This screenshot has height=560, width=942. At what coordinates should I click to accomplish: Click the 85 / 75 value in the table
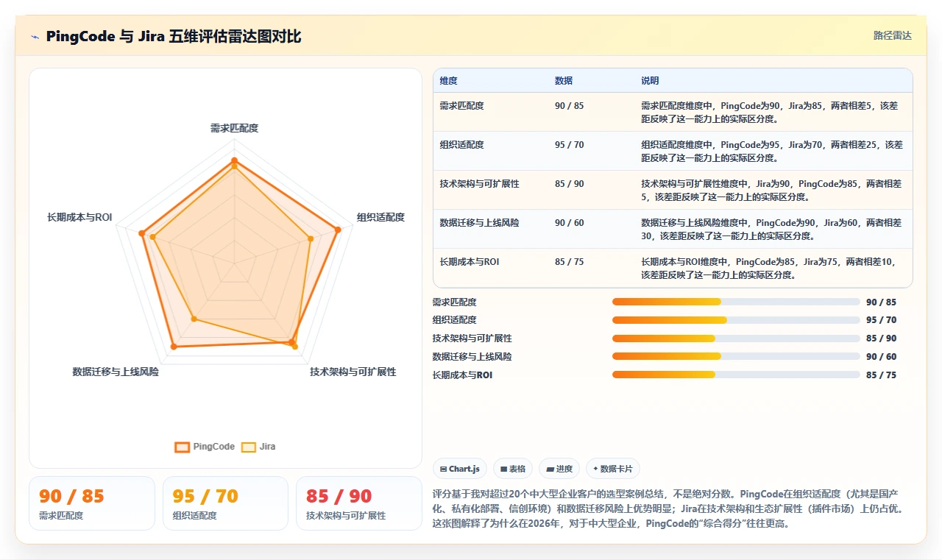pyautogui.click(x=570, y=262)
